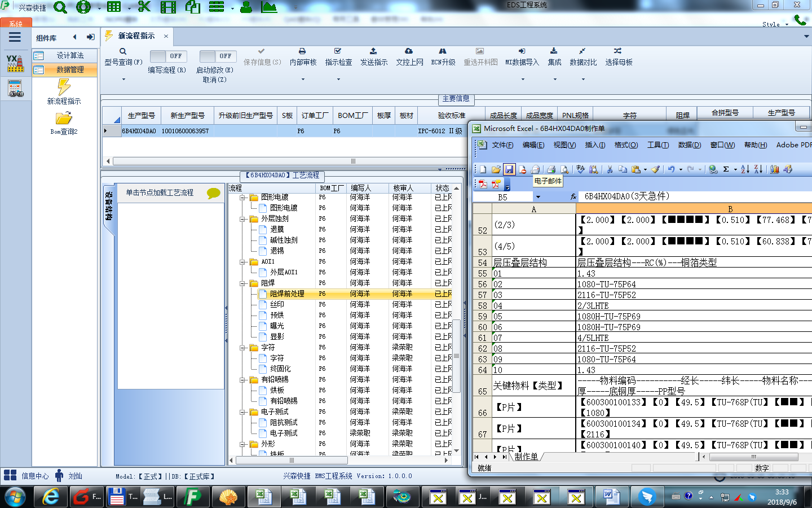Collapse the 阻焊 tree folder
812x508 pixels.
click(243, 283)
